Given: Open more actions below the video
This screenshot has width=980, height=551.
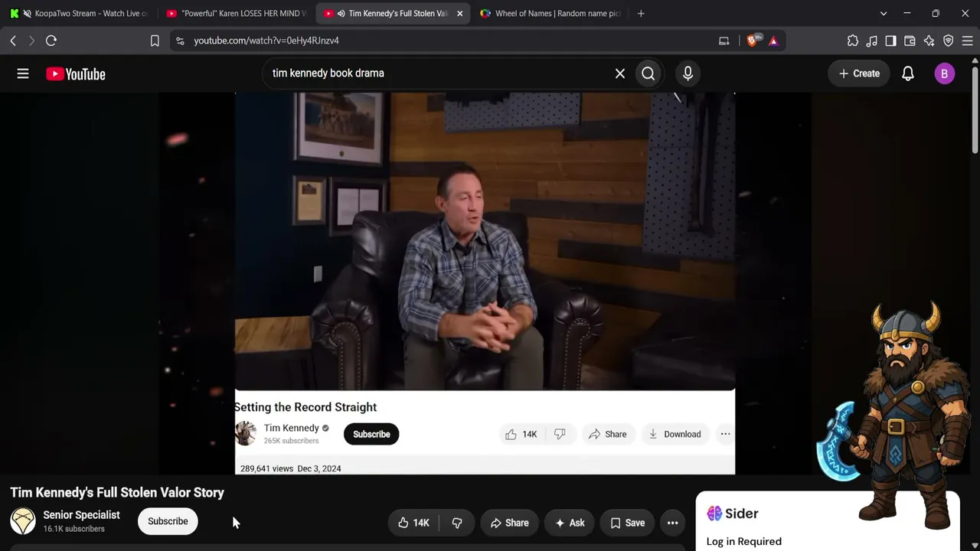Looking at the screenshot, I should point(672,523).
